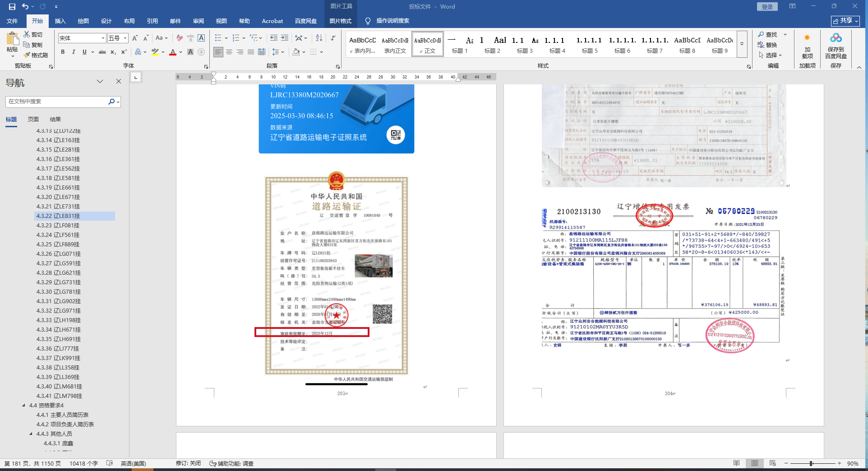
Task: Click the Copy (复制) icon
Action: 27,45
